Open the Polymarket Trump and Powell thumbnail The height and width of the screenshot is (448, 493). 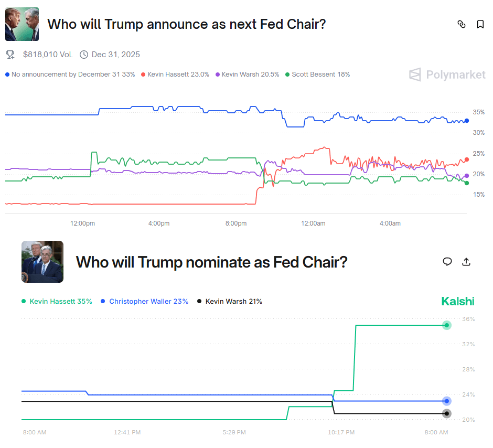click(22, 24)
